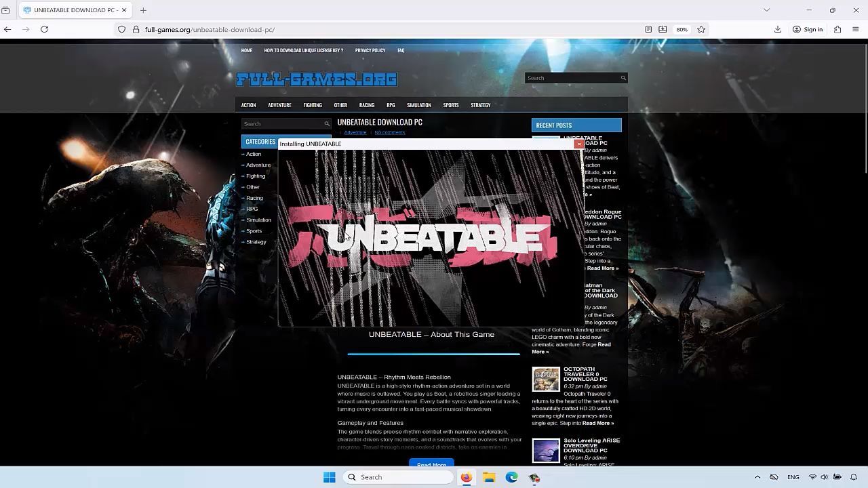The image size is (868, 488).
Task: Open File Explorer from the taskbar
Action: pos(489,477)
